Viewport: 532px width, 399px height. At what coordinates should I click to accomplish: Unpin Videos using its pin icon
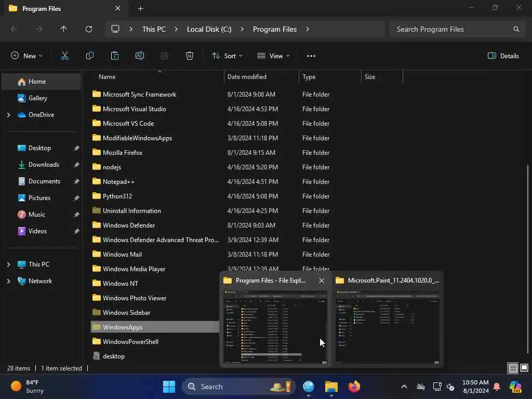77,231
